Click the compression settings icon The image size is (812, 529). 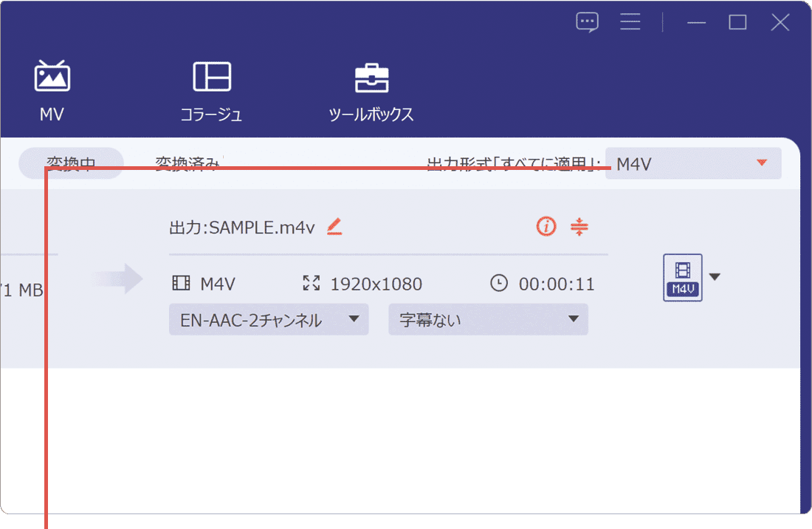pyautogui.click(x=580, y=227)
